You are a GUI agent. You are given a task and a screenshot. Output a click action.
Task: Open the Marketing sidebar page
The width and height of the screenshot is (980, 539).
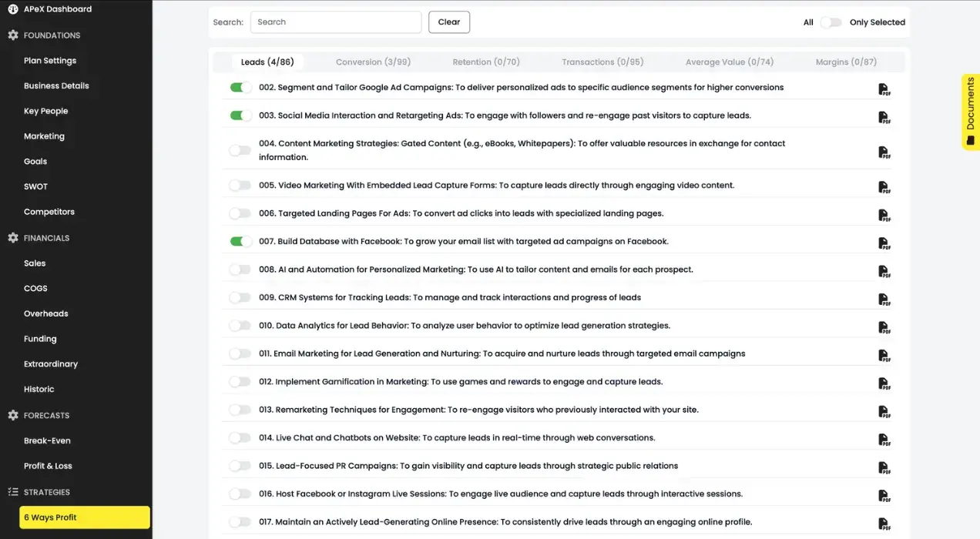click(44, 136)
